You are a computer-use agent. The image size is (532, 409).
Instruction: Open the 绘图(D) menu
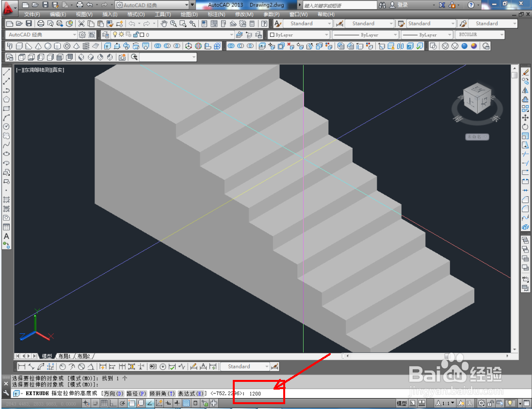tap(189, 14)
